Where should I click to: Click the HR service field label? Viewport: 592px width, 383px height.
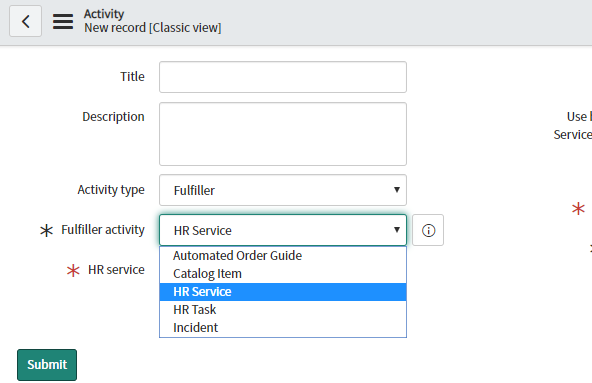116,270
